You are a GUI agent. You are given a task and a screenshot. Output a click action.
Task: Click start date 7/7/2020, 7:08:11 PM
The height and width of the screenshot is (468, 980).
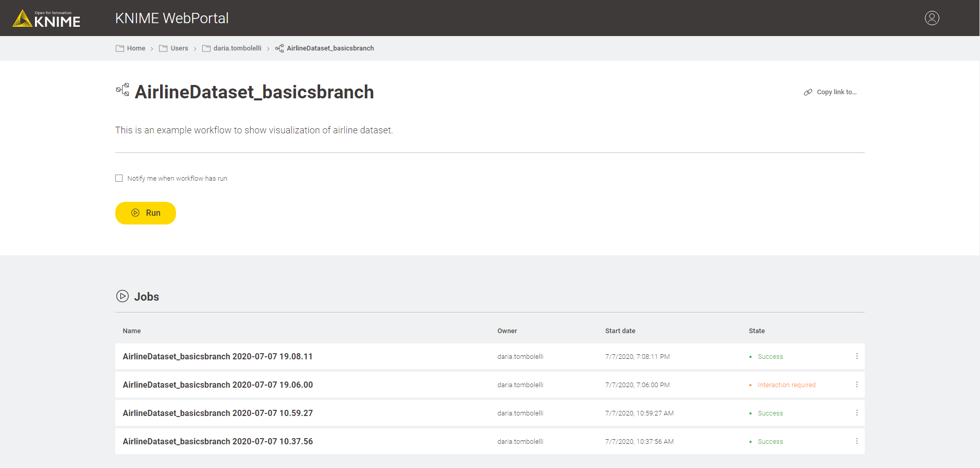637,357
